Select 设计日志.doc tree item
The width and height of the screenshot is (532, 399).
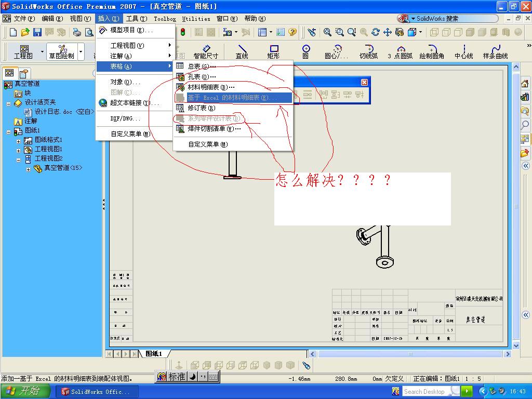59,112
